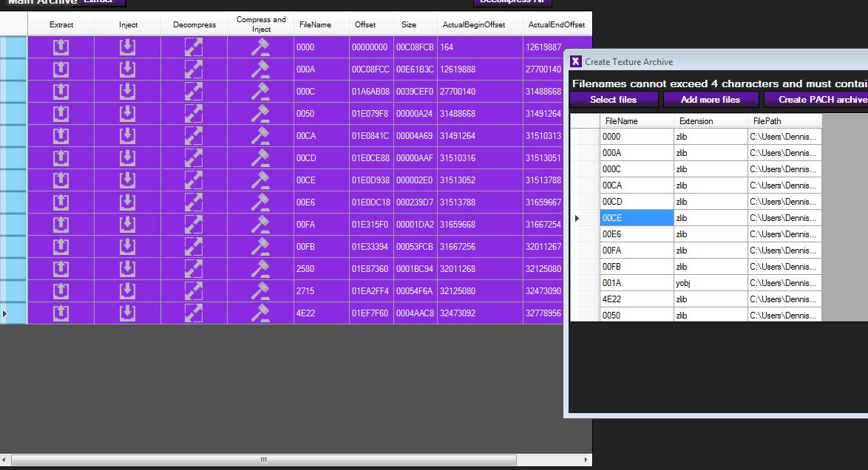Click the Create Texture Archive window icon
The width and height of the screenshot is (868, 470).
click(x=576, y=62)
